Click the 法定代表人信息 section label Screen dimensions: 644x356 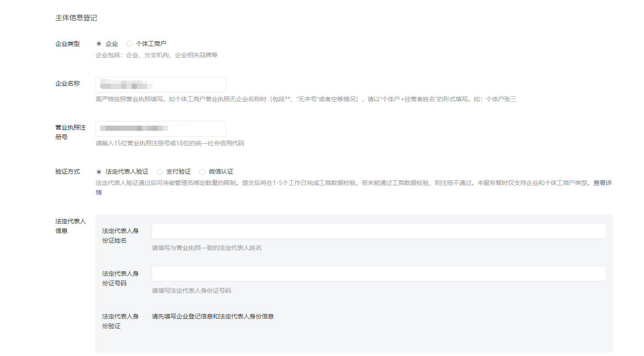coord(70,226)
